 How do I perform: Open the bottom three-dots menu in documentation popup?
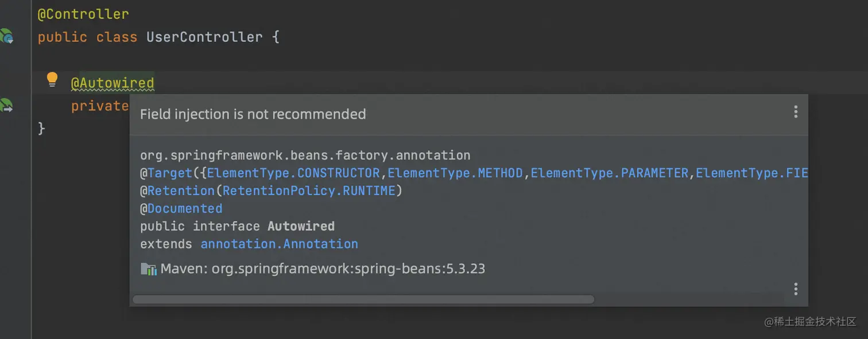tap(796, 289)
